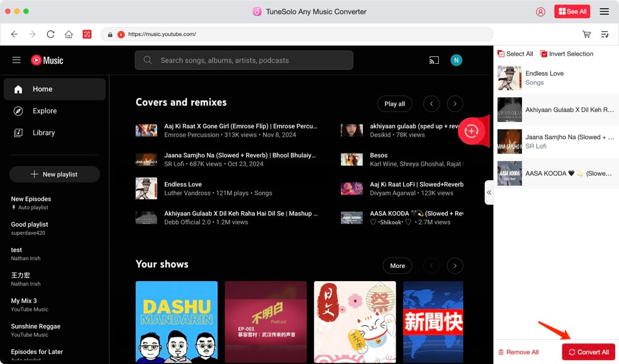619x364 pixels.
Task: Go forward with the browser forward arrow
Action: pyautogui.click(x=32, y=34)
